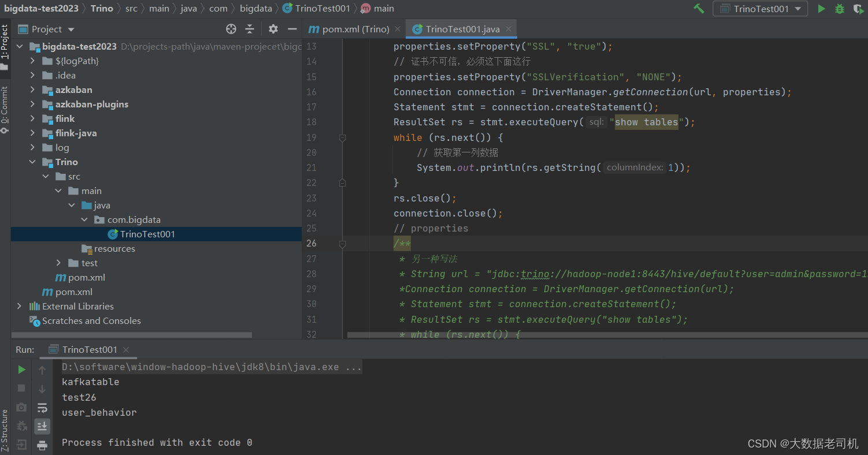The width and height of the screenshot is (868, 455).
Task: Click the bigdata breadcrumb segment
Action: (x=257, y=8)
